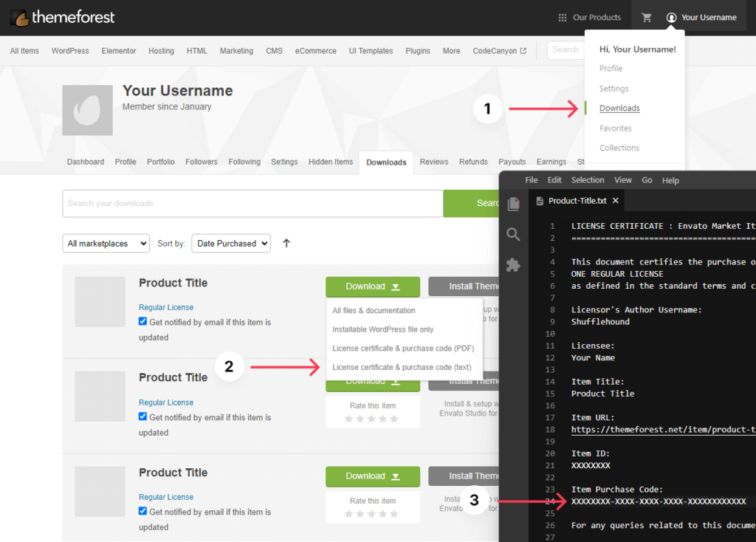Go to the Elementor category link

119,51
